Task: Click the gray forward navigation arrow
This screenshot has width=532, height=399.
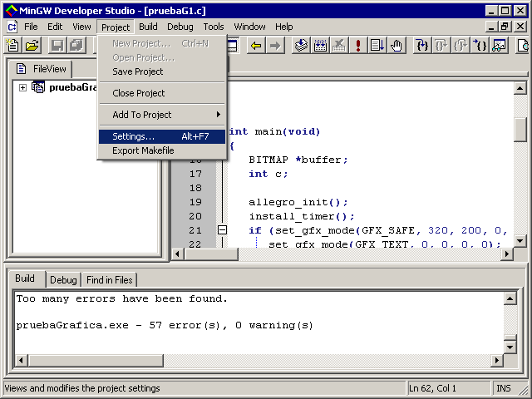Action: (275, 45)
